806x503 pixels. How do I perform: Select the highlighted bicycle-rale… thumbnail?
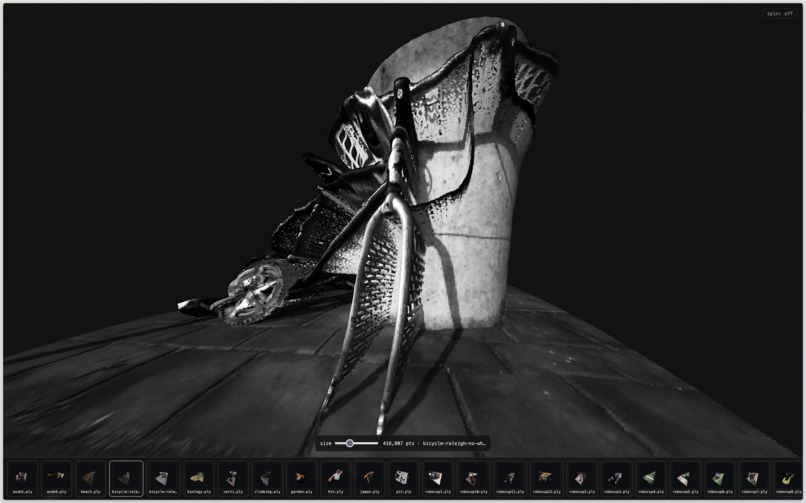pos(126,478)
